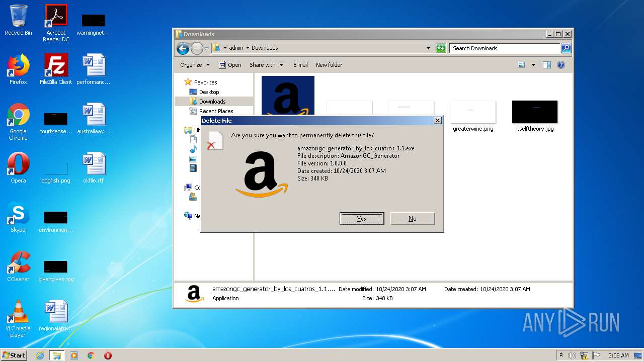Click the clock showing 3:08 AM
This screenshot has width=644, height=362.
coord(618,355)
